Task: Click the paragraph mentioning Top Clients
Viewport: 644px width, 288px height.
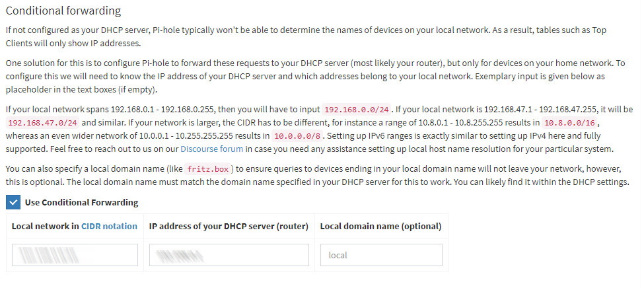Action: (x=306, y=36)
